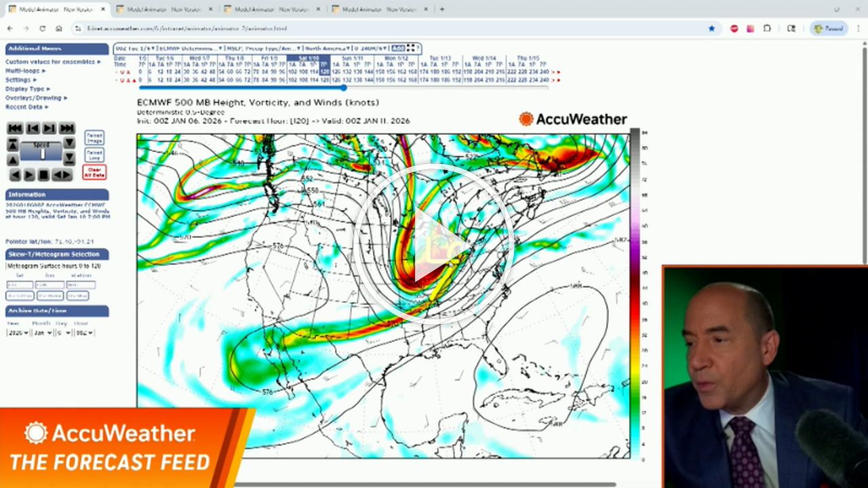Enable the Add overlay toggle button
This screenshot has width=868, height=488.
[399, 48]
